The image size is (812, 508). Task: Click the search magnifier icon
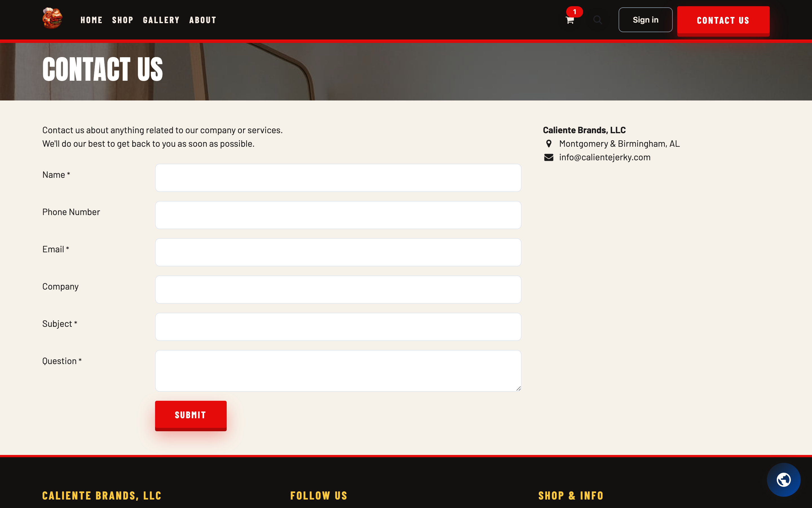[598, 20]
